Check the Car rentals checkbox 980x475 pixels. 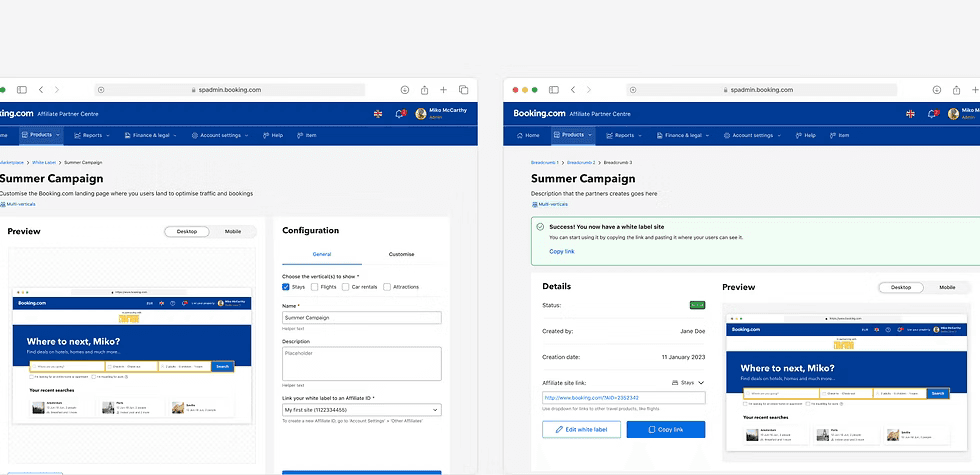pos(345,287)
